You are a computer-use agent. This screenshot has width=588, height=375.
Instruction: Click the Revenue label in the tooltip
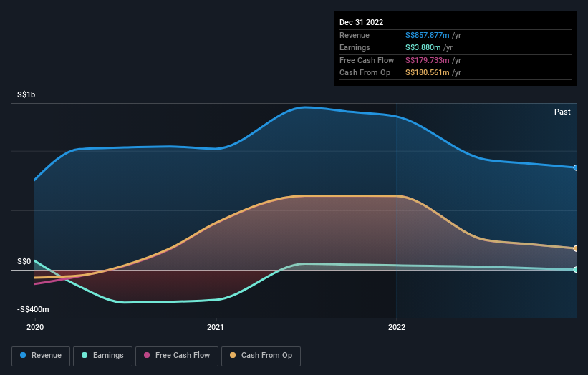355,35
